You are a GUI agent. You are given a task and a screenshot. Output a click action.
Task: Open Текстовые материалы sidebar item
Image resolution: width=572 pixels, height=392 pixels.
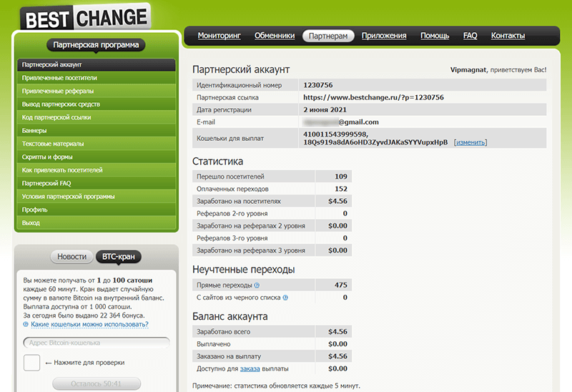tap(97, 144)
